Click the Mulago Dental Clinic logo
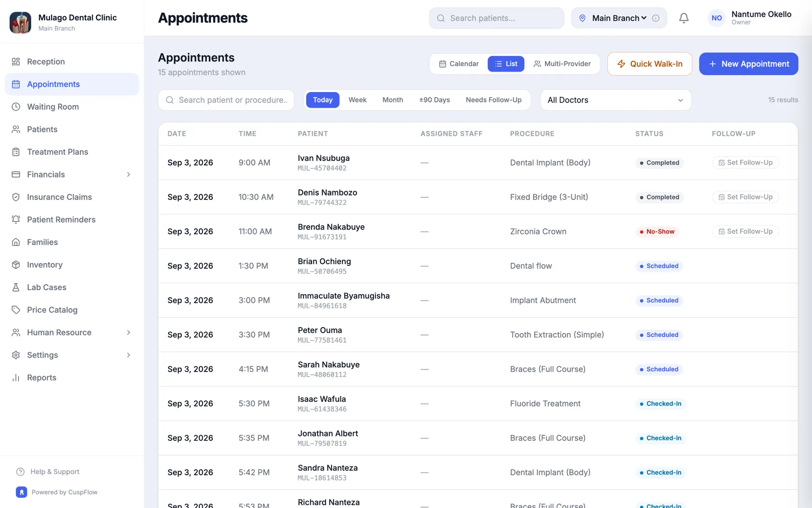 pyautogui.click(x=20, y=23)
